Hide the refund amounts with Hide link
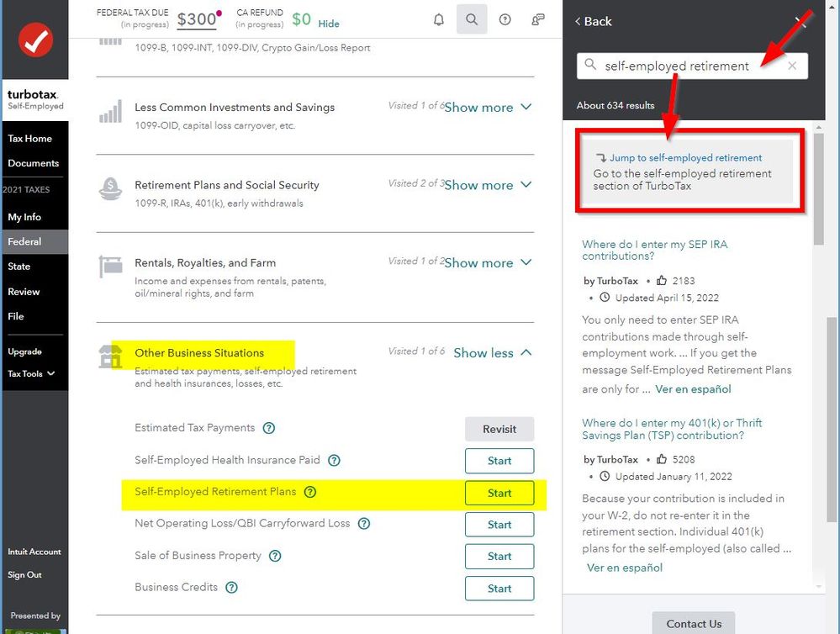The height and width of the screenshot is (634, 840). (329, 24)
